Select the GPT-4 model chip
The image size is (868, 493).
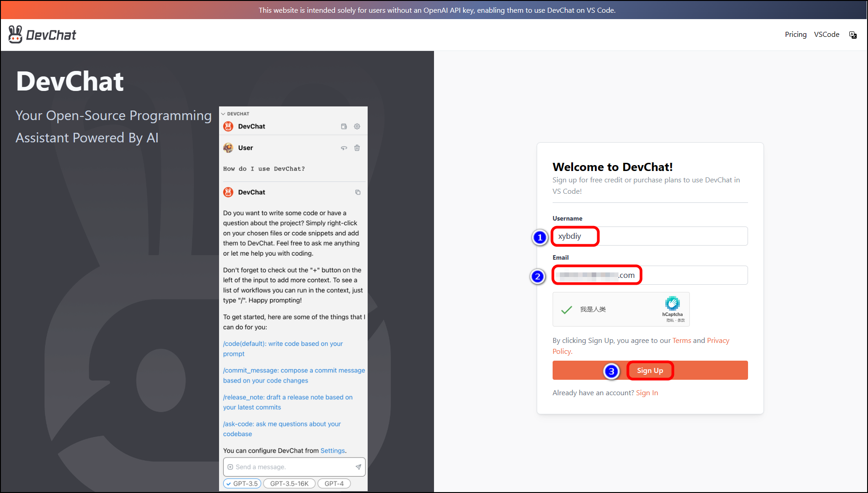[x=334, y=484]
